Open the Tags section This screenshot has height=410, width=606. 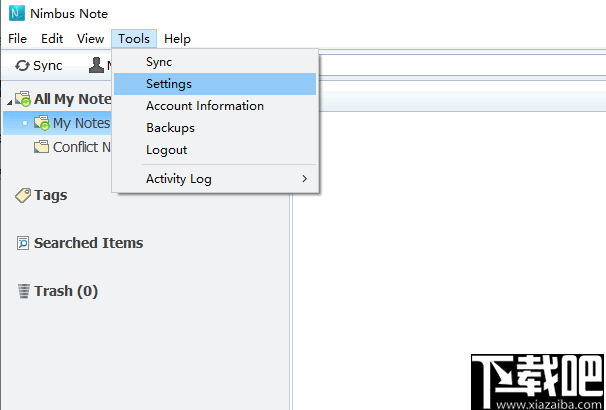coord(41,196)
